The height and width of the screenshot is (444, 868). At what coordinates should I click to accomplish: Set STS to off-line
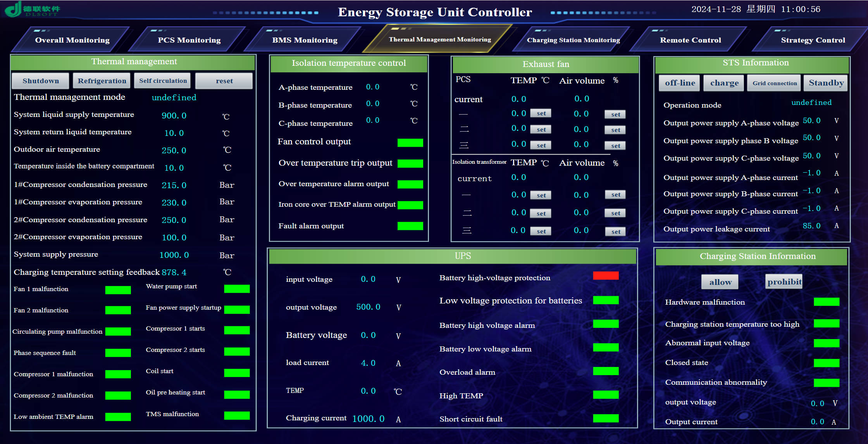click(x=679, y=82)
